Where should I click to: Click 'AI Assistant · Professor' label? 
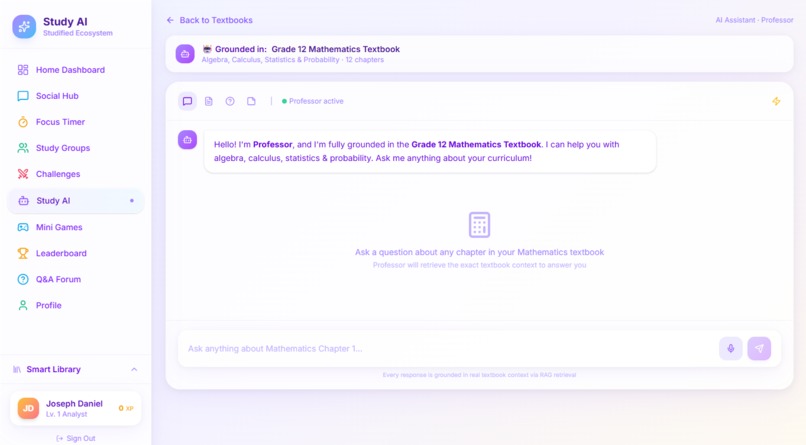click(x=754, y=20)
